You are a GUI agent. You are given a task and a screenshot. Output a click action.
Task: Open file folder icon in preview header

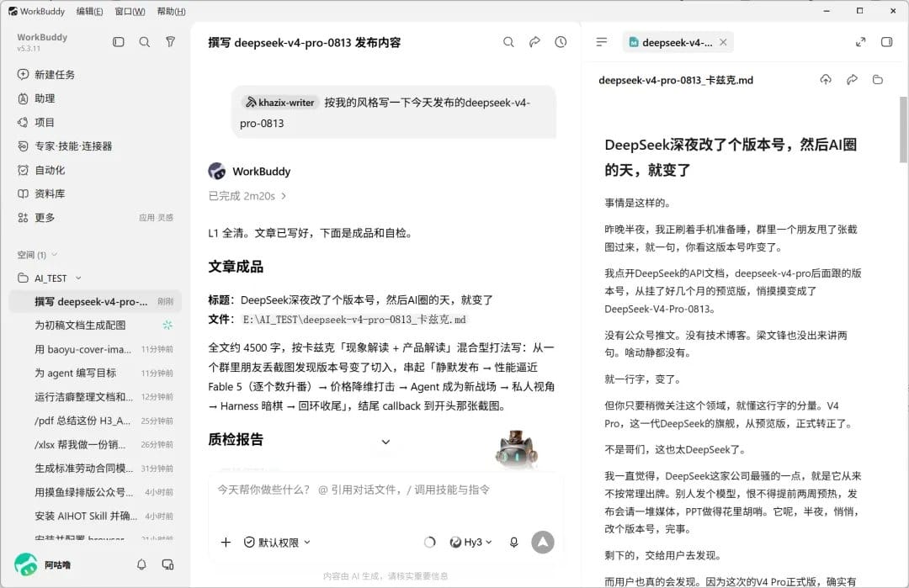[x=878, y=79]
